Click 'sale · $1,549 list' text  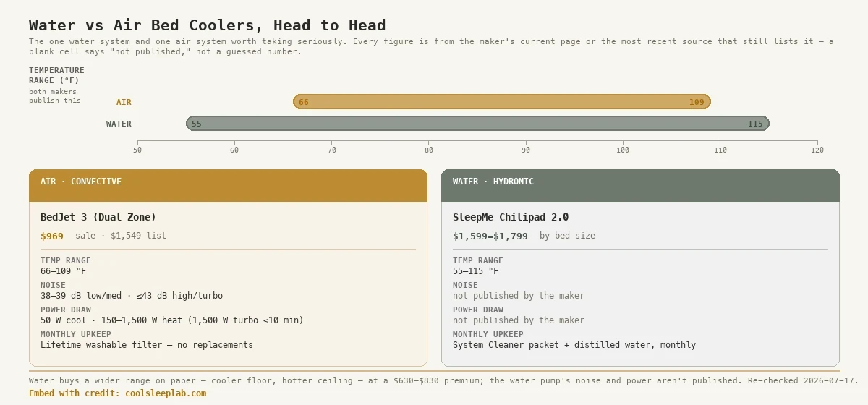coord(121,236)
